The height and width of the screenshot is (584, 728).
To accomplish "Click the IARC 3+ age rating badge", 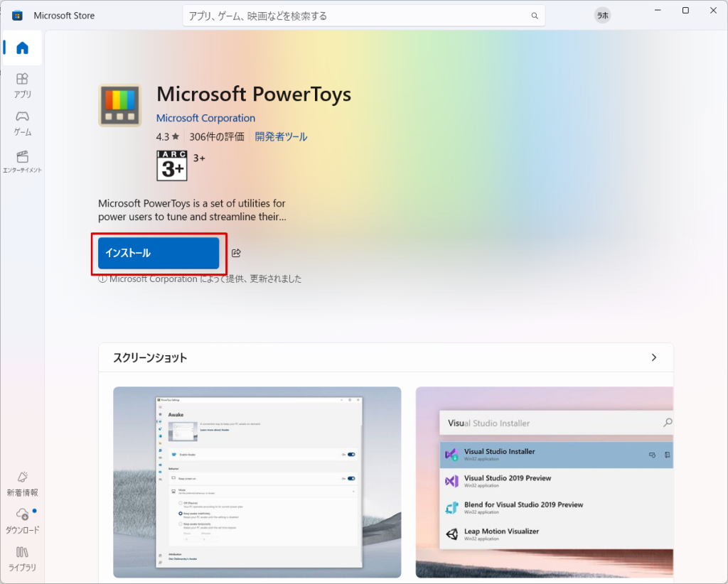I will (x=171, y=165).
